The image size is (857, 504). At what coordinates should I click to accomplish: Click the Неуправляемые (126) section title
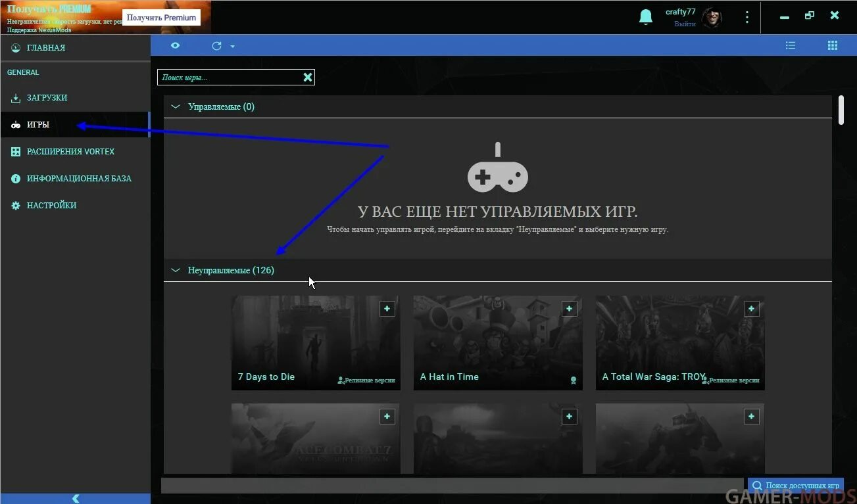pos(231,270)
